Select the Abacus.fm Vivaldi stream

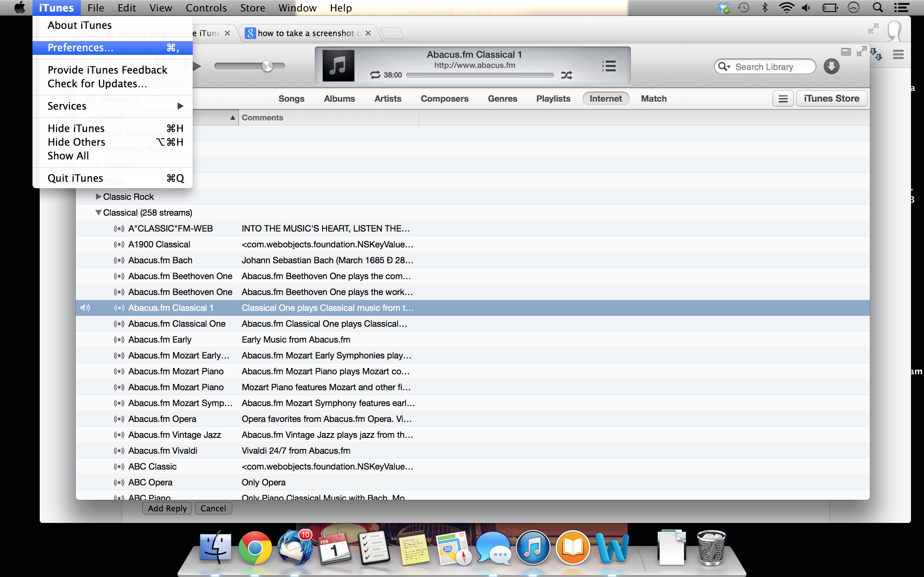163,451
